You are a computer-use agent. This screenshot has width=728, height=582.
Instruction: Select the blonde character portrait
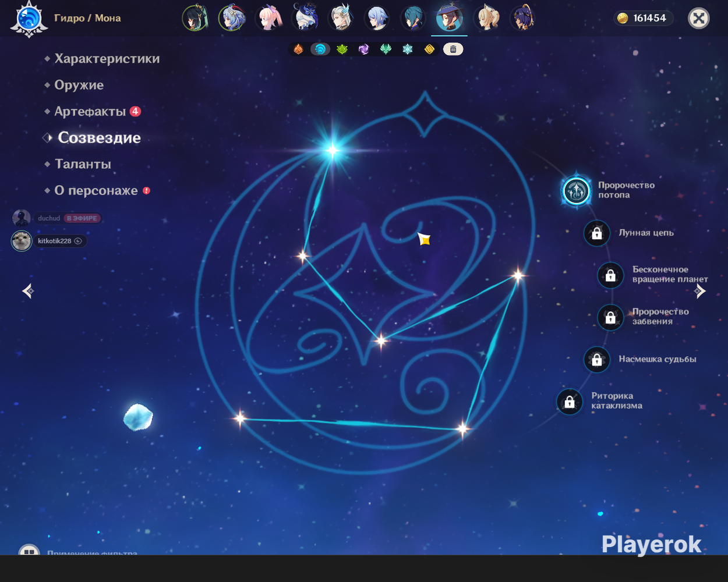point(486,19)
